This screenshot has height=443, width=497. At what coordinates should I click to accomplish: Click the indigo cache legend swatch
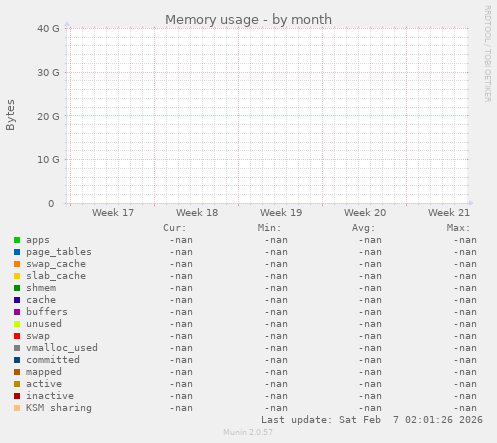17,300
